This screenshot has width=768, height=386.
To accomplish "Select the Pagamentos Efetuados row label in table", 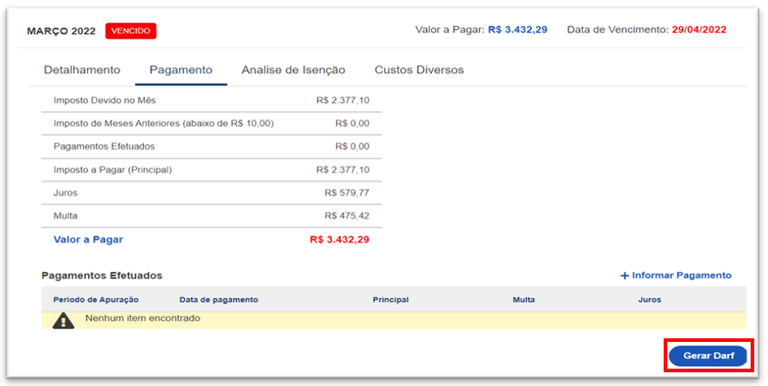I will click(x=104, y=146).
